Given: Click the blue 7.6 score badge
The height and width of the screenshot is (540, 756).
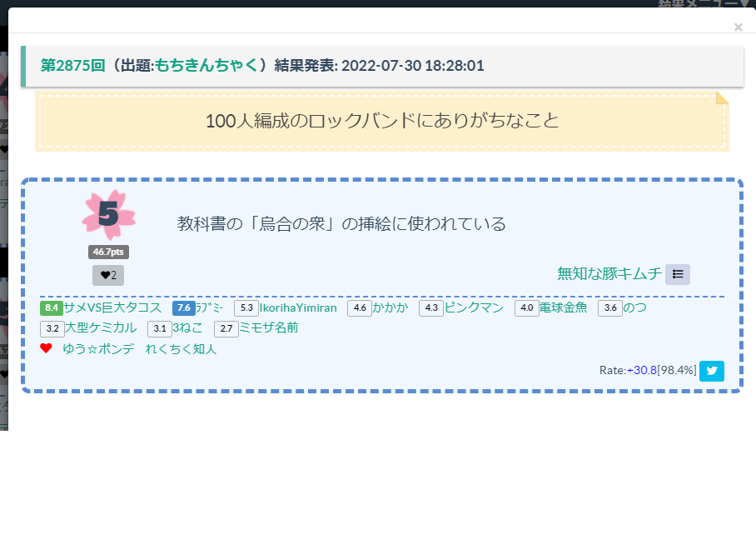Looking at the screenshot, I should pos(184,307).
